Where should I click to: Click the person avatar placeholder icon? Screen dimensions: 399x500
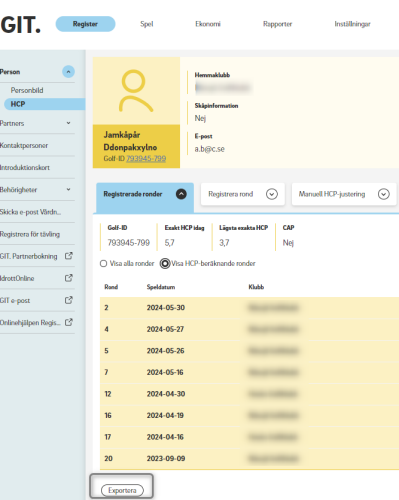(x=136, y=91)
